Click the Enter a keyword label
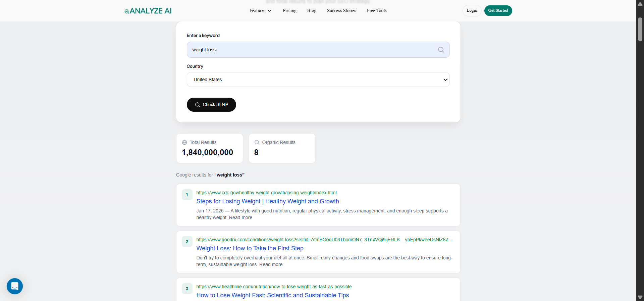The width and height of the screenshot is (644, 301). pyautogui.click(x=203, y=35)
